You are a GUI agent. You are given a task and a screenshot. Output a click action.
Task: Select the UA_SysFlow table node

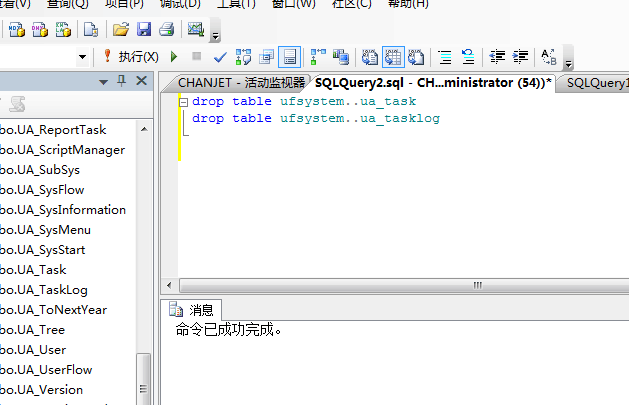coord(42,190)
